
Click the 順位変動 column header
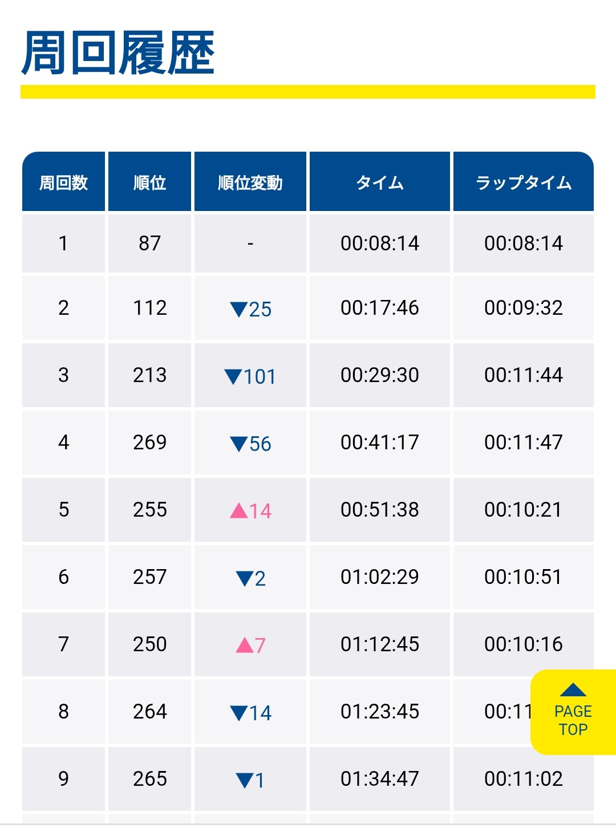click(x=250, y=182)
